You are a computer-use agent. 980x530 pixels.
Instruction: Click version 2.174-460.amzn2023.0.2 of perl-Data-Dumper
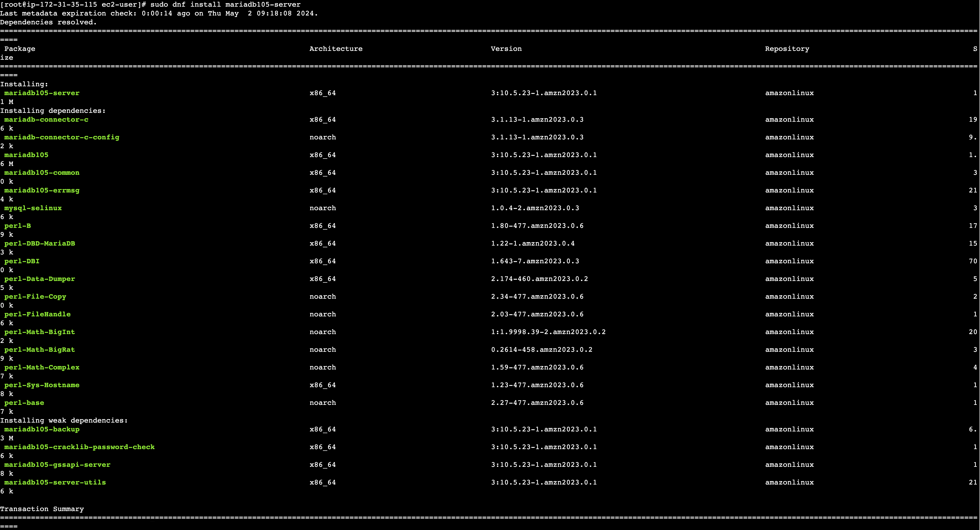[x=539, y=279]
